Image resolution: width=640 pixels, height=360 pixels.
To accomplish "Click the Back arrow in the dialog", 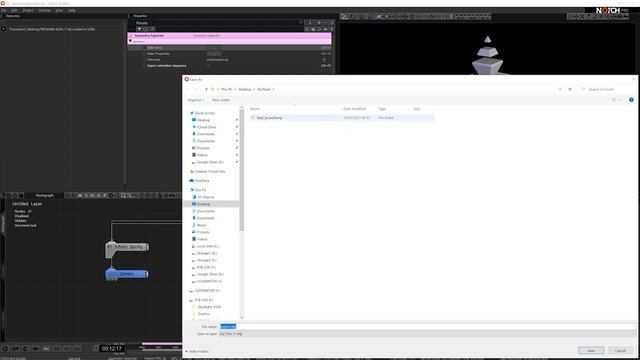I will coord(188,89).
